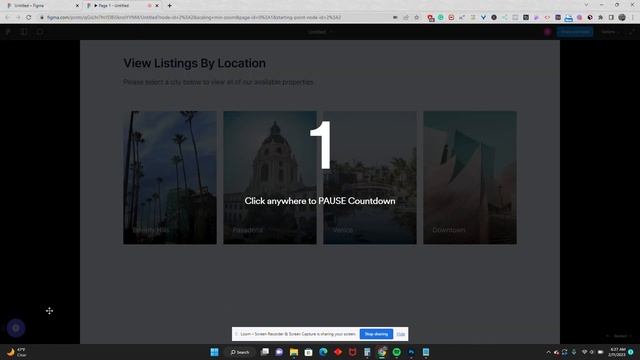Image resolution: width=640 pixels, height=360 pixels.
Task: Close the "Untitled – Figma" browser tab
Action: click(x=77, y=6)
